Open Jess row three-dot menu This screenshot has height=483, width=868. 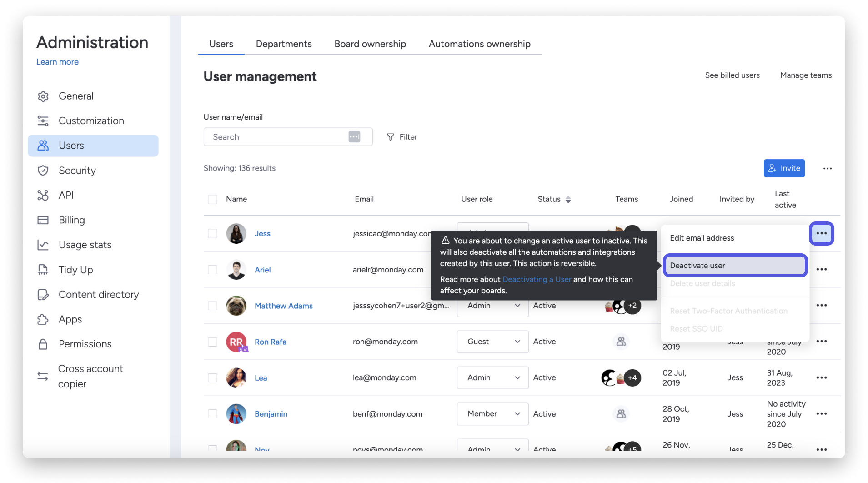821,233
